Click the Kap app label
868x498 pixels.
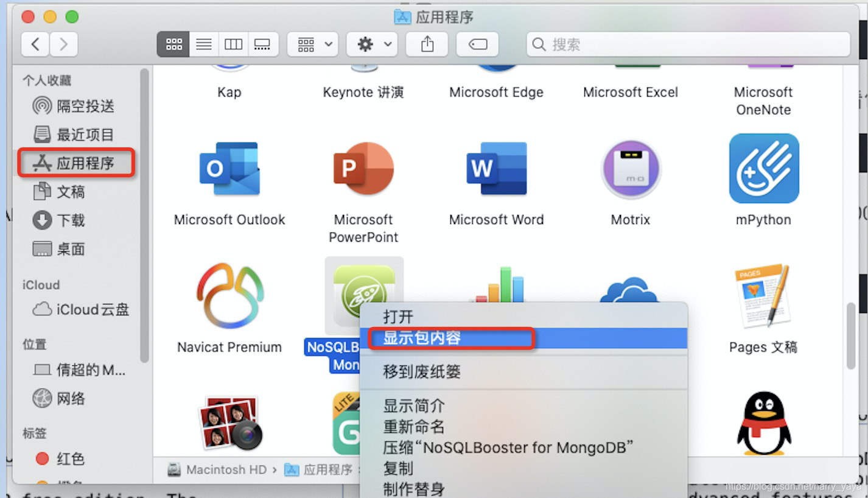click(x=229, y=93)
